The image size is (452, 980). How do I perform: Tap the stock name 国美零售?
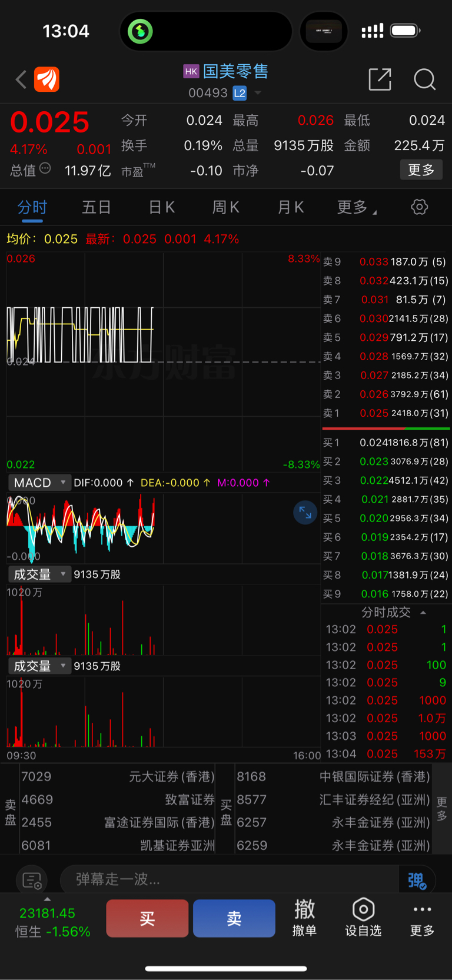[235, 72]
